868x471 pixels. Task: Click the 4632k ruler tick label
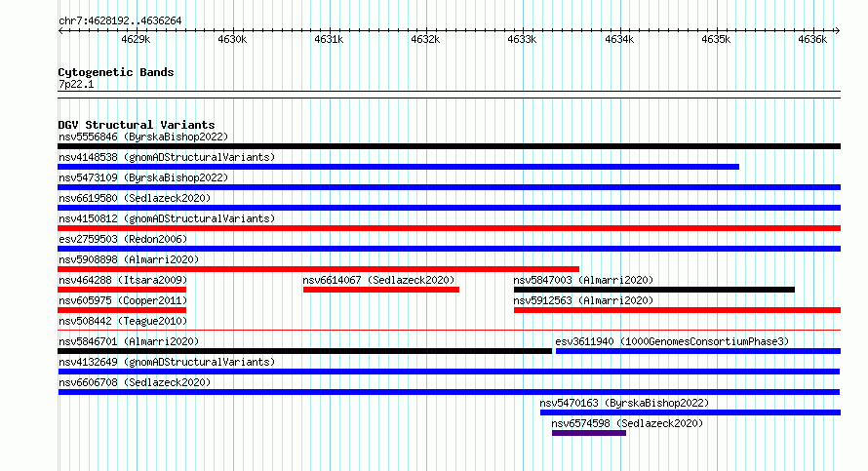coord(425,39)
